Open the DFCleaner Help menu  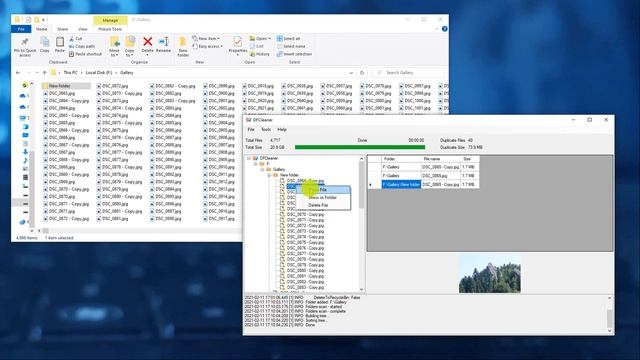tap(282, 129)
